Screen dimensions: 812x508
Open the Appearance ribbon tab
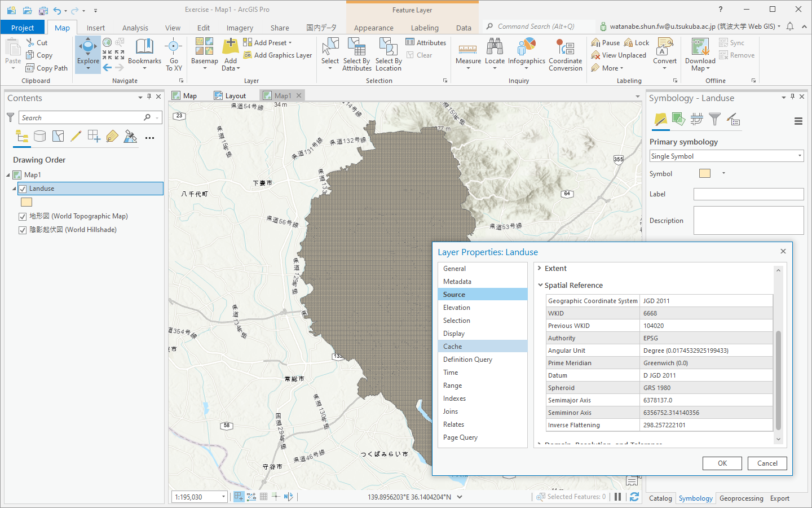(374, 28)
